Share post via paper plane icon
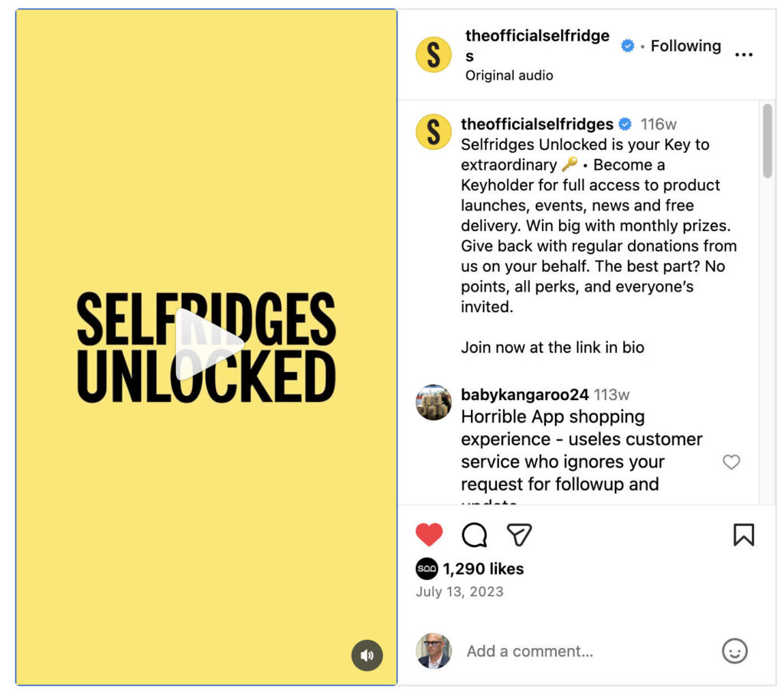784x691 pixels. coord(519,534)
